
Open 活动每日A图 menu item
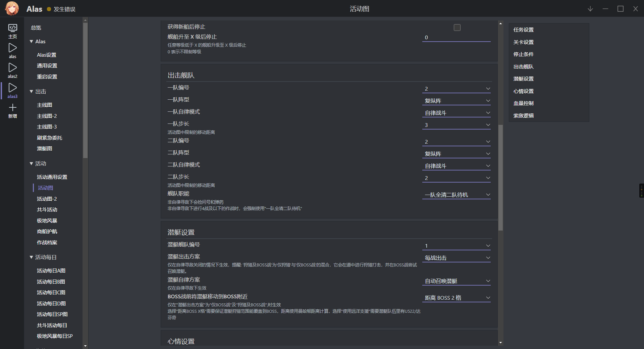[x=51, y=270]
